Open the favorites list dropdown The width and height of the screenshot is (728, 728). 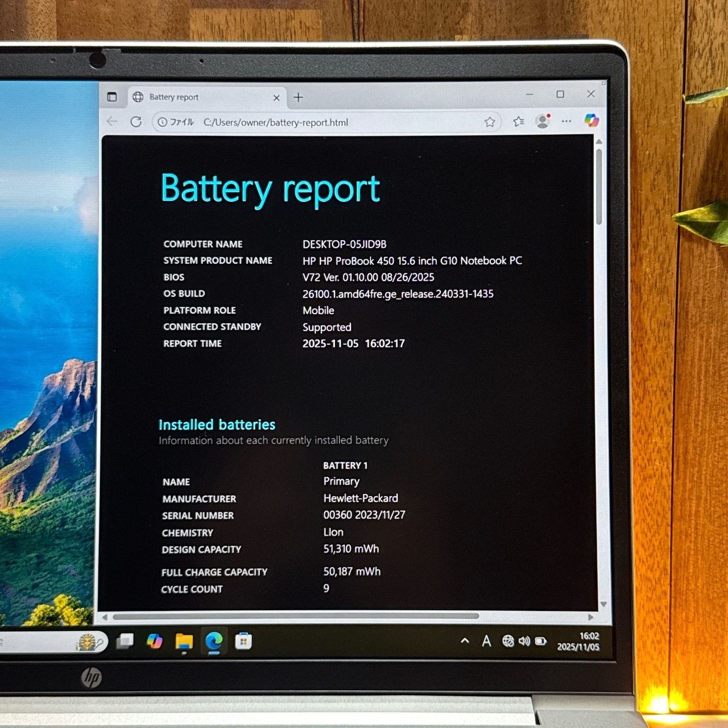click(x=518, y=122)
